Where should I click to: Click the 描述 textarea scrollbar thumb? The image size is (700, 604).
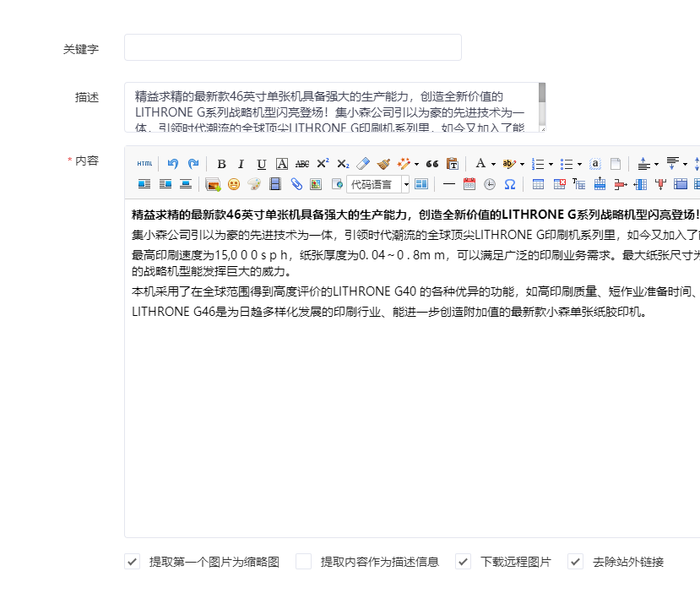tap(542, 92)
